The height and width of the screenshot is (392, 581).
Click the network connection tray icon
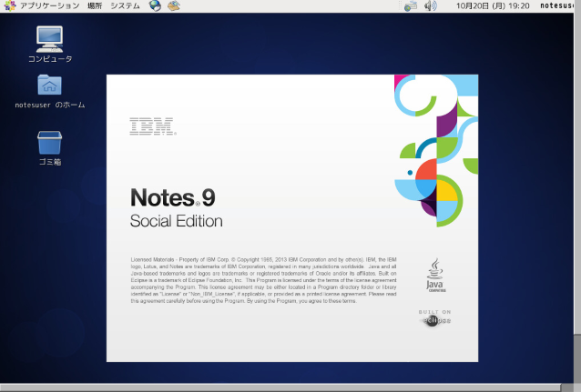pyautogui.click(x=411, y=6)
